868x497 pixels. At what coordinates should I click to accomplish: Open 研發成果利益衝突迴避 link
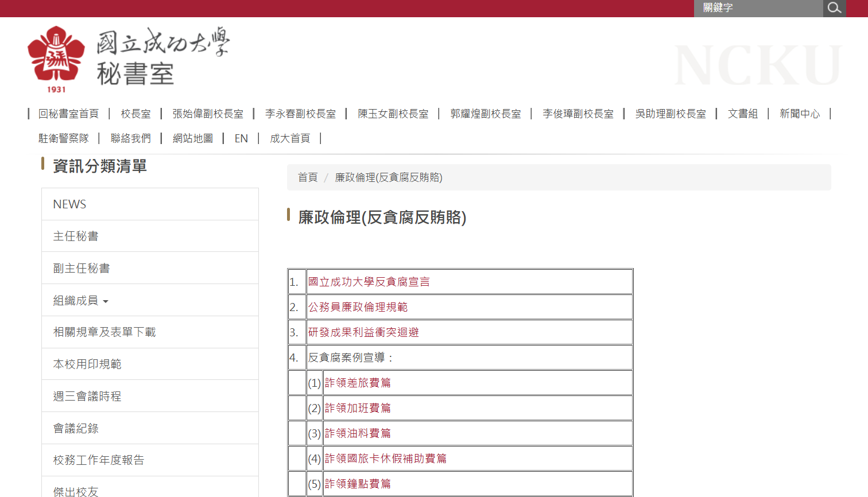pyautogui.click(x=363, y=332)
